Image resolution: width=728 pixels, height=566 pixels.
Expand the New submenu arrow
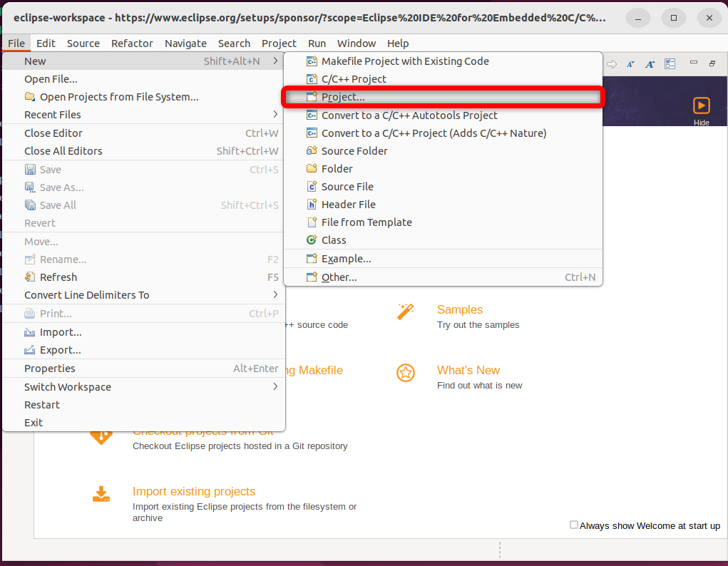coord(275,61)
